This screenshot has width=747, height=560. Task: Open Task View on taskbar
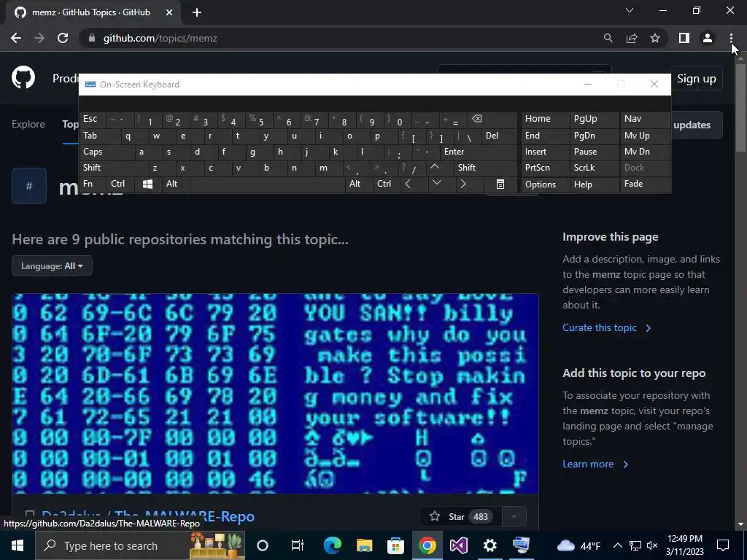[x=298, y=545]
